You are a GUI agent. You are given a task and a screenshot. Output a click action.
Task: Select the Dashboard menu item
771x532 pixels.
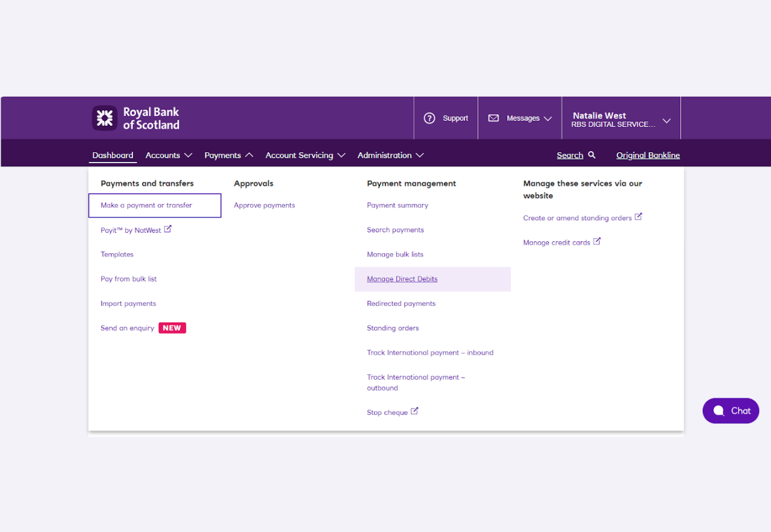pos(113,155)
